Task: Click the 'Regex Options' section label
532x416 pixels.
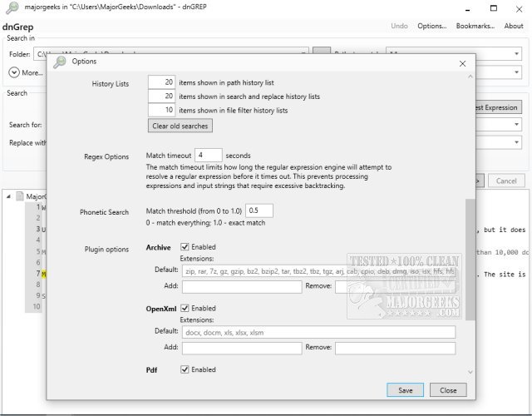Action: (x=106, y=156)
